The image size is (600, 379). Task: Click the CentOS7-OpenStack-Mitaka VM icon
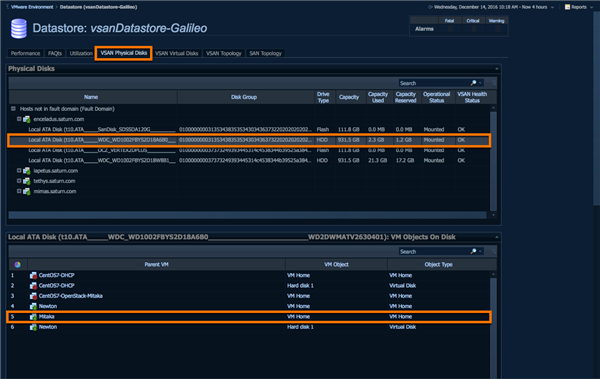pos(34,296)
